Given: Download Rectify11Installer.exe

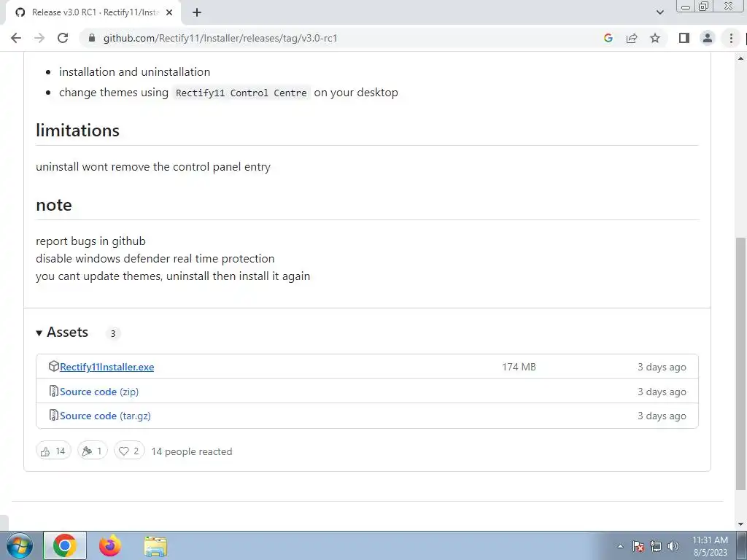Looking at the screenshot, I should tap(107, 367).
